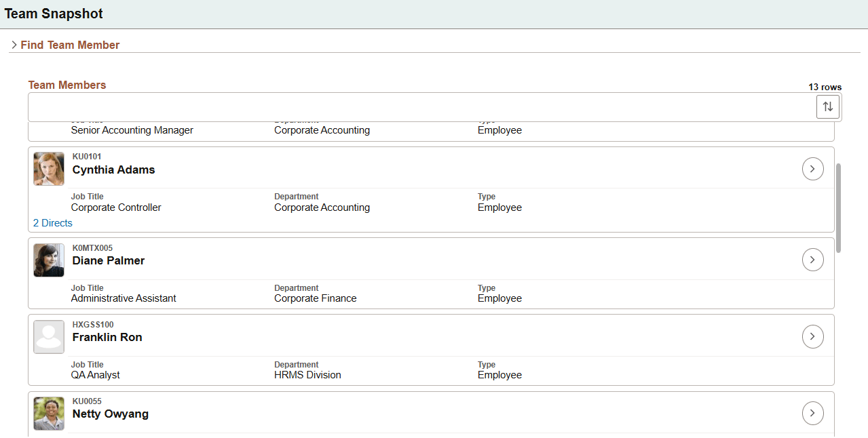868x438 pixels.
Task: Click Corporate Accounting in Cynthia Adams card
Action: pos(322,207)
